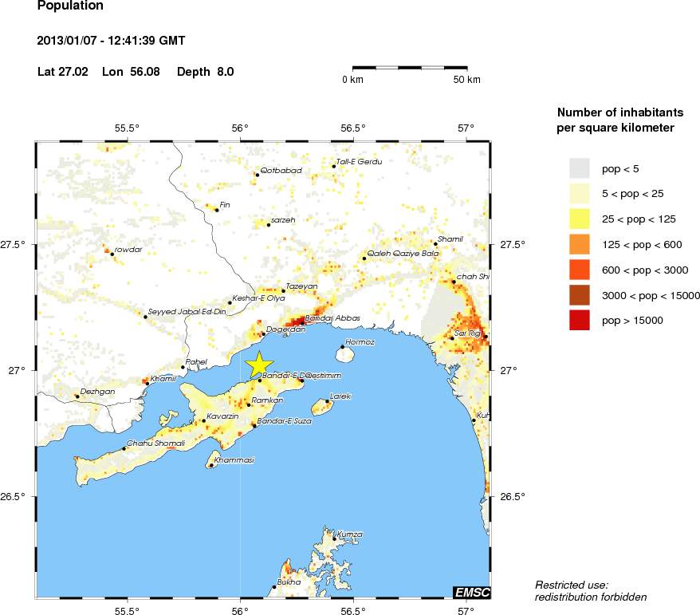
Task: Select the red 'pop > 15000' swatch
Action: 580,321
